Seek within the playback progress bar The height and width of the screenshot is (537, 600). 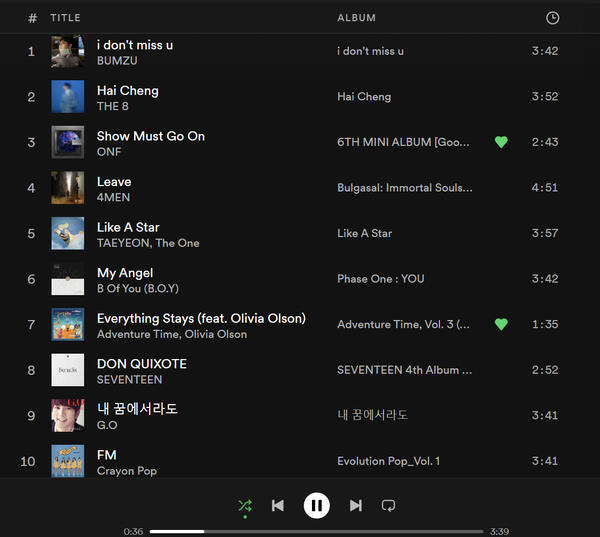[316, 532]
